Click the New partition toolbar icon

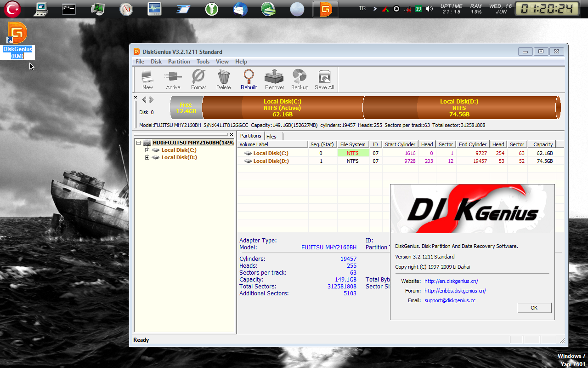coord(147,80)
